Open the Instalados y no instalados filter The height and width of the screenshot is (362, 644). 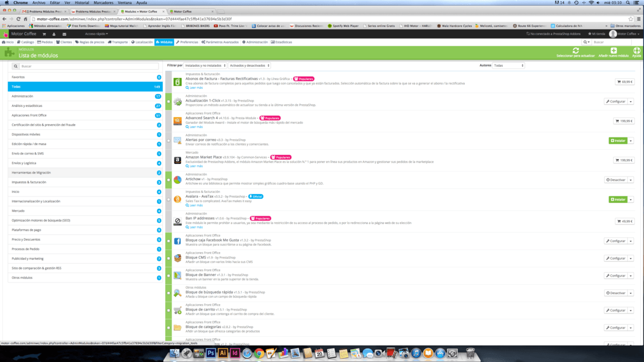pos(205,65)
